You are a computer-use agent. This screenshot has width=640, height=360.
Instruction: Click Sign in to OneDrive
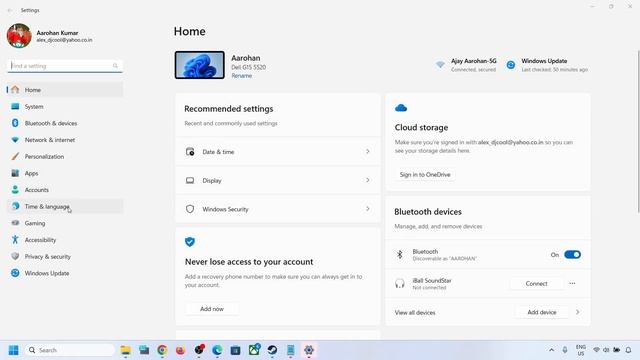point(425,175)
